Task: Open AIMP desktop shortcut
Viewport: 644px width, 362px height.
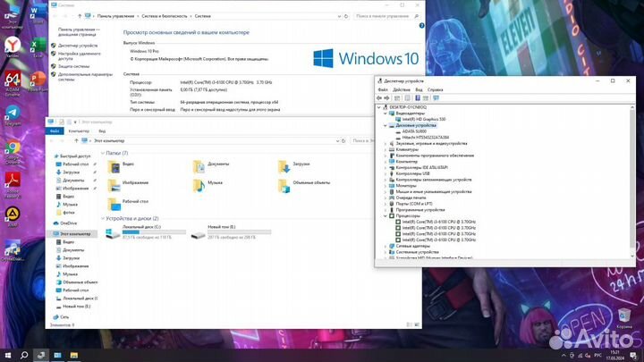Action: [13, 216]
